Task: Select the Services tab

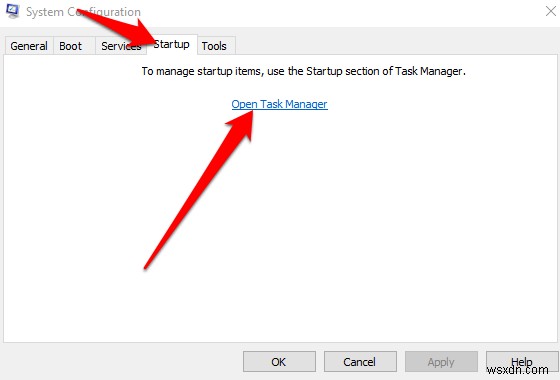Action: point(121,46)
